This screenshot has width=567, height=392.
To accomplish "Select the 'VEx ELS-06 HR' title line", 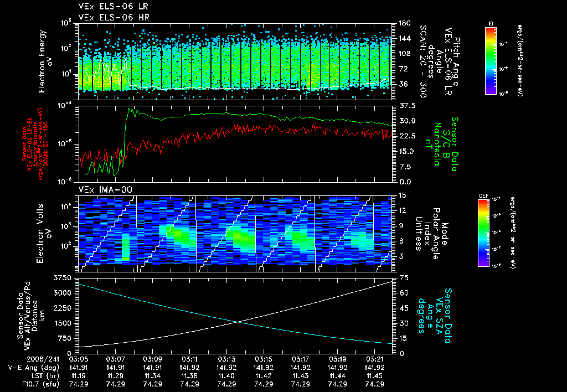I will (x=114, y=17).
